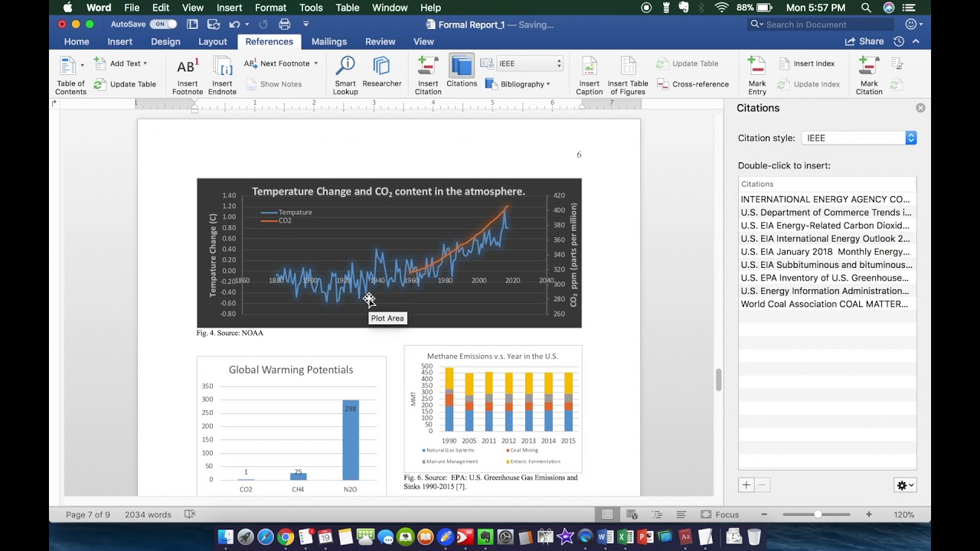Screen dimensions: 980x551
Task: Select the U.S. EPA Inventory citation
Action: pos(827,278)
